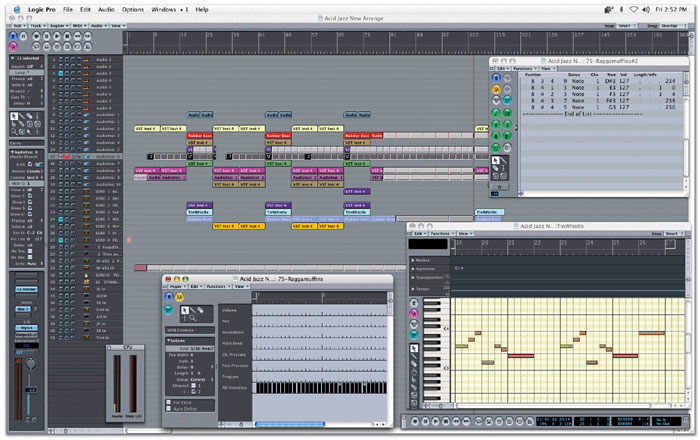Toggle the No Transpose checkbox in instrument parameters
Screen dimensions: 700x440
coord(30,251)
